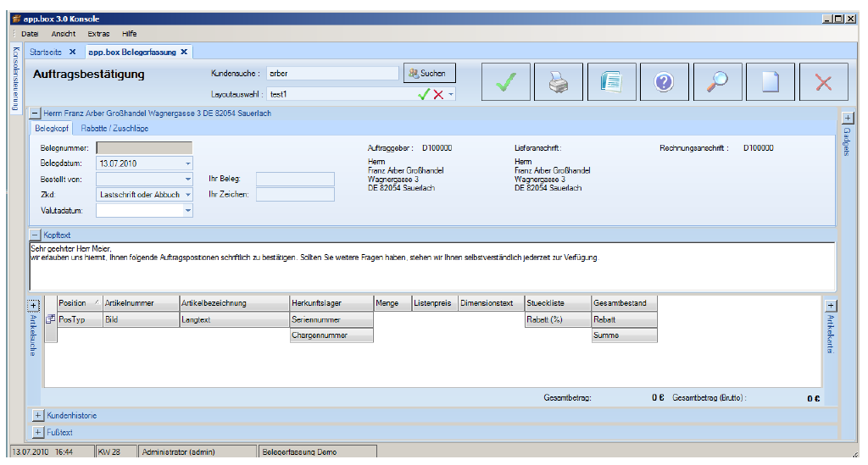Click the large red X cancel button
The height and width of the screenshot is (465, 868).
tap(822, 82)
